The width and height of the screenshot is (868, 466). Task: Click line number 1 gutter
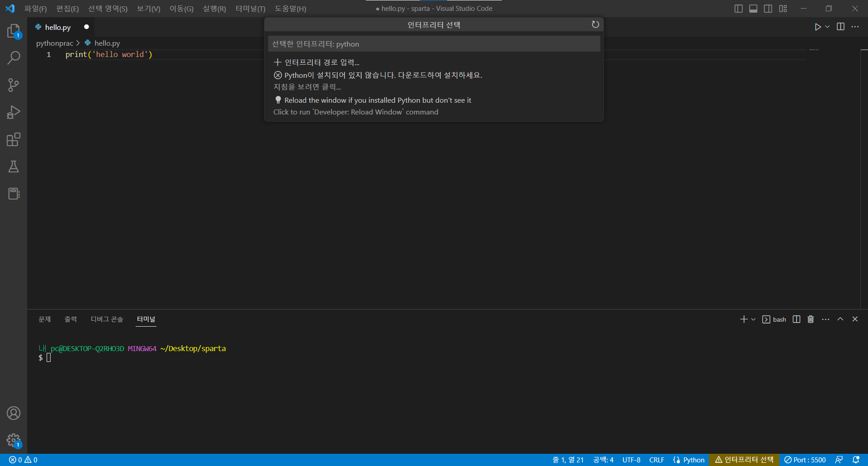[49, 54]
